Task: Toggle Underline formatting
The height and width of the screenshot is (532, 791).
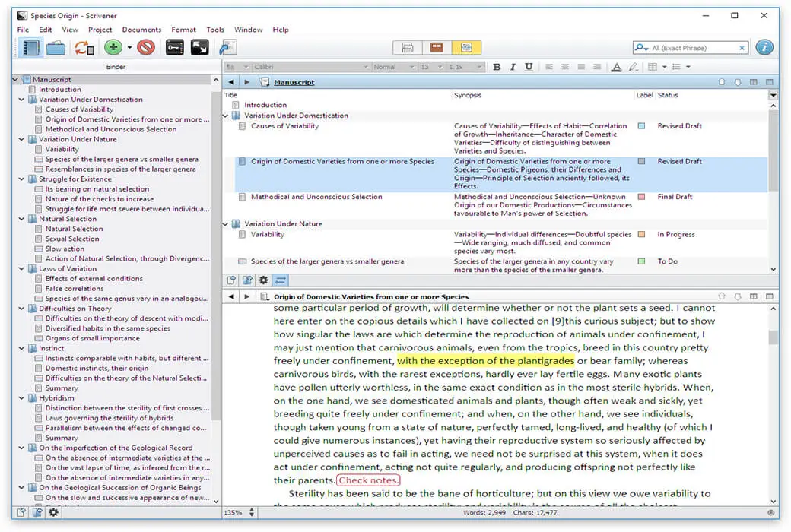Action: point(529,67)
